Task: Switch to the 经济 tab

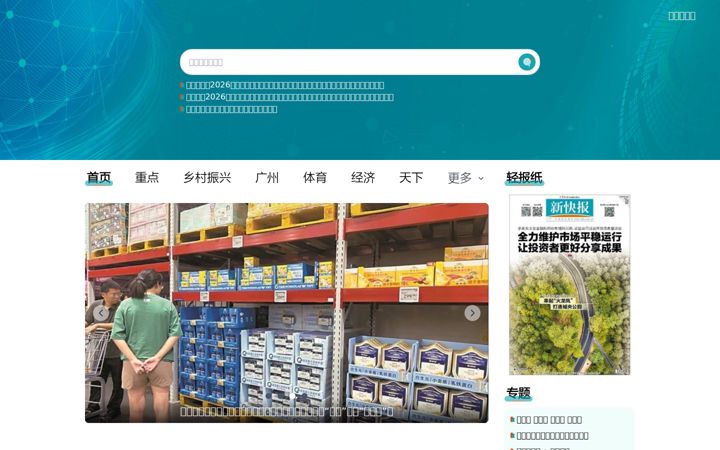Action: point(363,177)
